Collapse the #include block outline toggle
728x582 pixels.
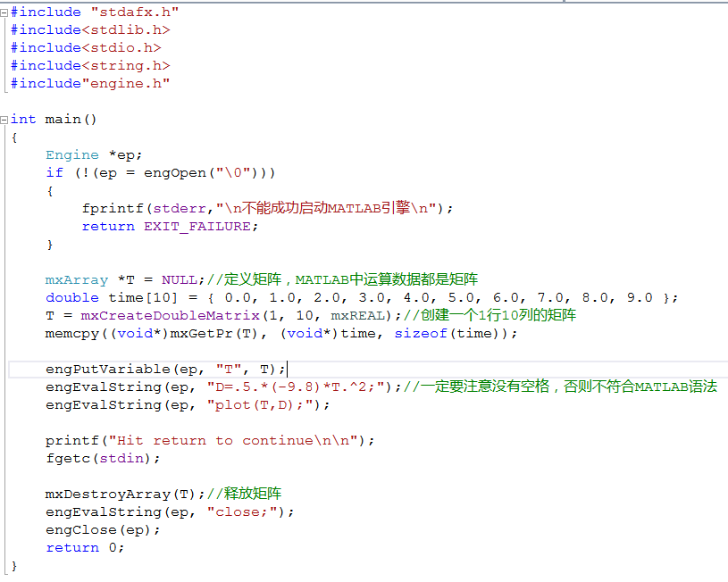(4, 13)
